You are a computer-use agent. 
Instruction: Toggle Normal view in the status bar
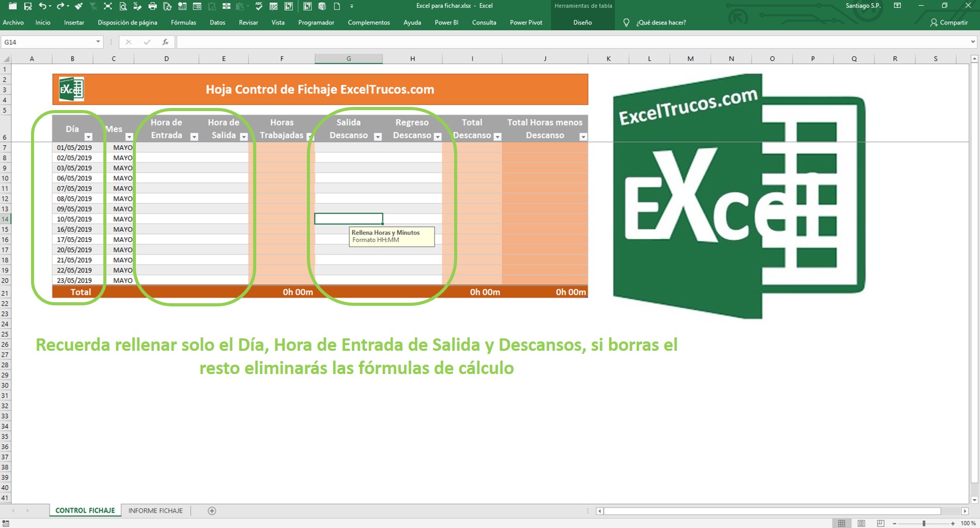coord(842,522)
